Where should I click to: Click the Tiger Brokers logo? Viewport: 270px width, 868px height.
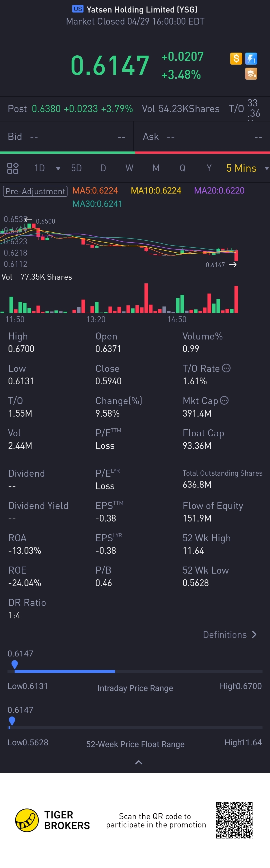[27, 820]
